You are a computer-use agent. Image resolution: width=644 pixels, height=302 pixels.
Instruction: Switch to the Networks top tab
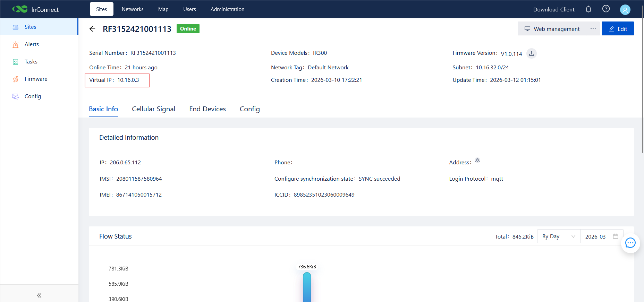click(133, 9)
